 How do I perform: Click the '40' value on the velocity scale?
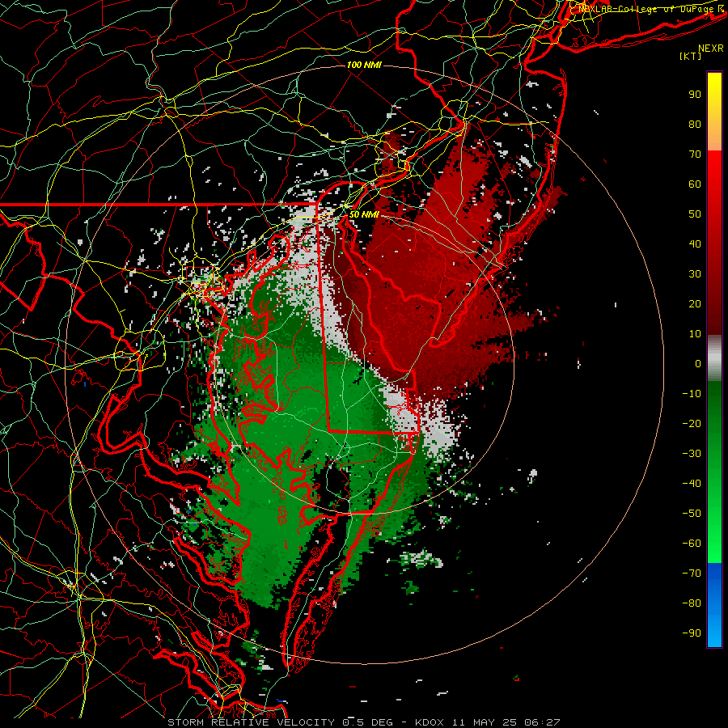pyautogui.click(x=695, y=244)
